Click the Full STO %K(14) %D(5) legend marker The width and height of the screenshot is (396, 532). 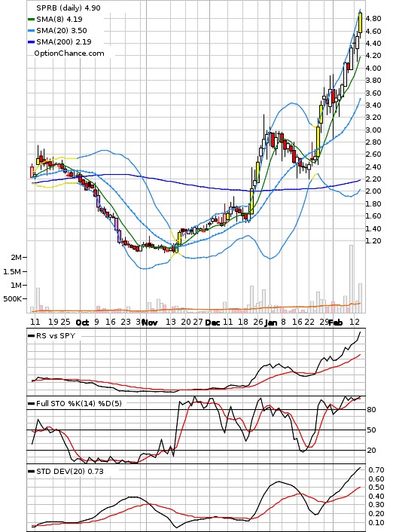pos(31,404)
